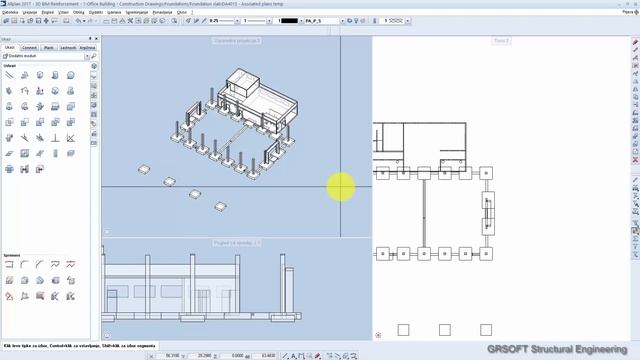Open the line type dropdown
640x360 pixels.
pos(269,21)
